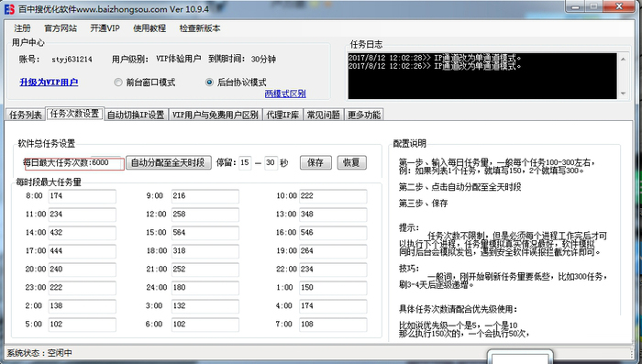Open the 开通VIP menu item

tap(105, 28)
